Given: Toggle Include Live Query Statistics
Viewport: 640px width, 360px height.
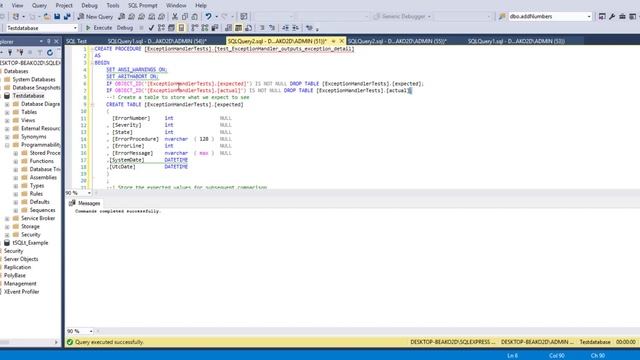Looking at the screenshot, I should [x=204, y=28].
